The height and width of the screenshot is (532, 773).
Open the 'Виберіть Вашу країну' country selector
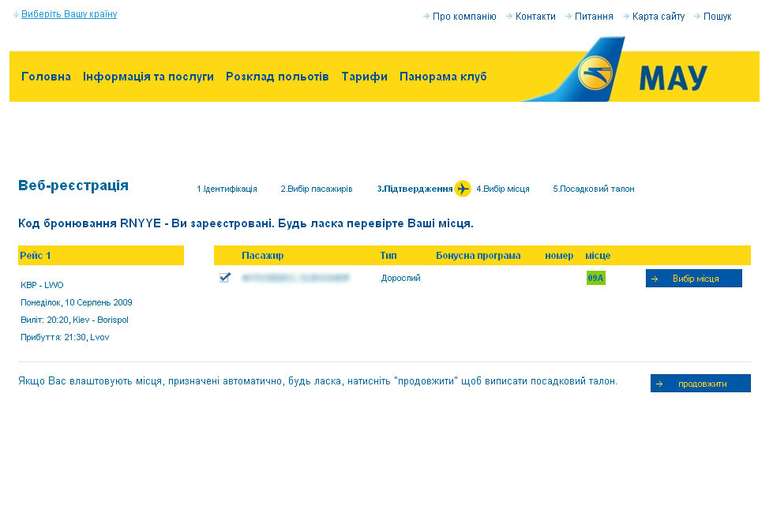[x=69, y=14]
